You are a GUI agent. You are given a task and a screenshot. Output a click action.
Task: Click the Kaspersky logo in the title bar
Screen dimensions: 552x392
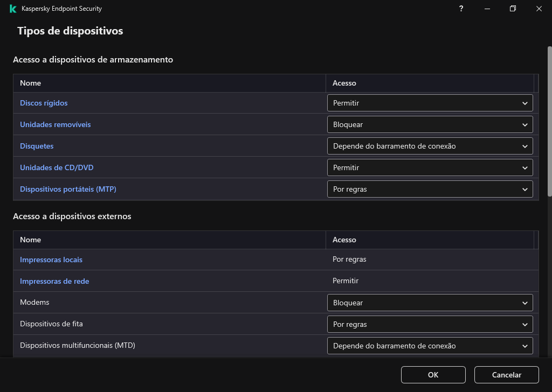[x=12, y=9]
